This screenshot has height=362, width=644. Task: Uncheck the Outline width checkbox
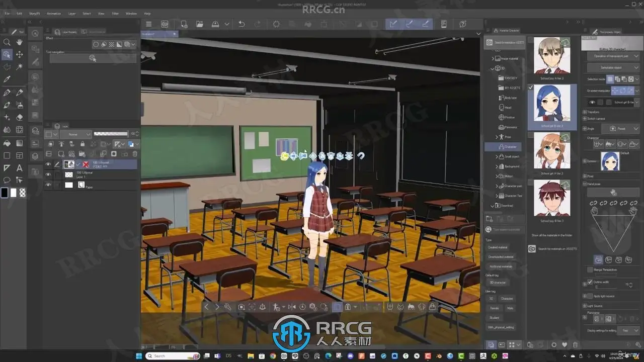(590, 283)
